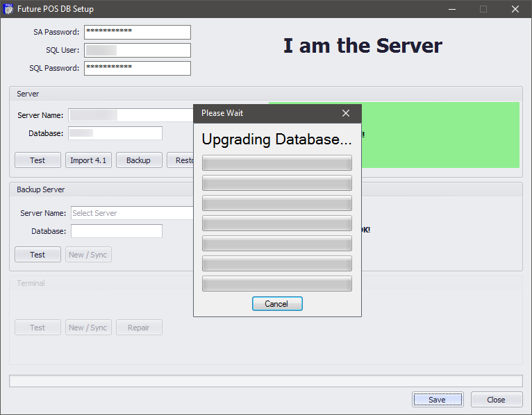
Task: Click the SA Password field
Action: tap(138, 32)
